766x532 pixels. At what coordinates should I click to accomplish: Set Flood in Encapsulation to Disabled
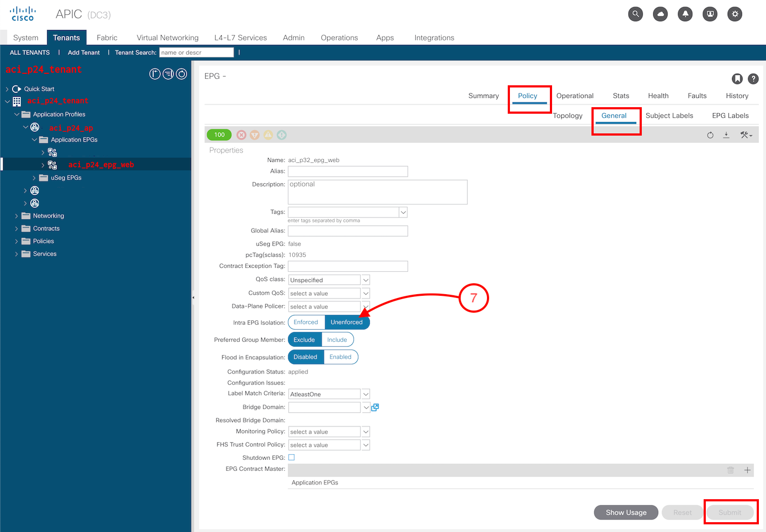click(x=305, y=357)
